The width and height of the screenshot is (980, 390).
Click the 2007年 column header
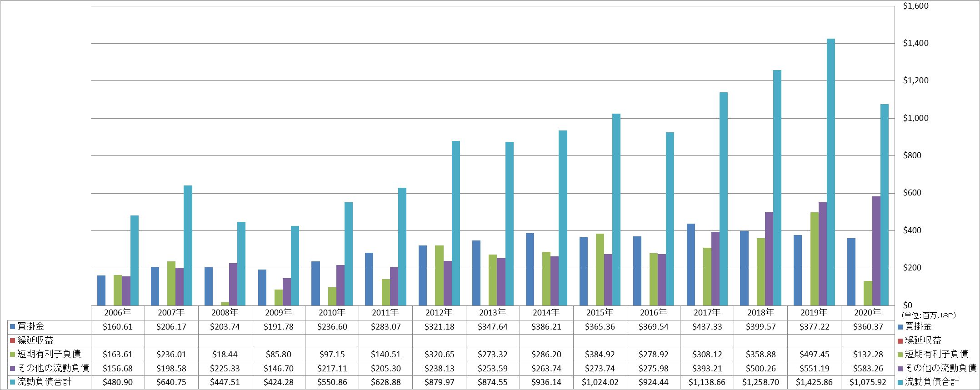click(171, 313)
